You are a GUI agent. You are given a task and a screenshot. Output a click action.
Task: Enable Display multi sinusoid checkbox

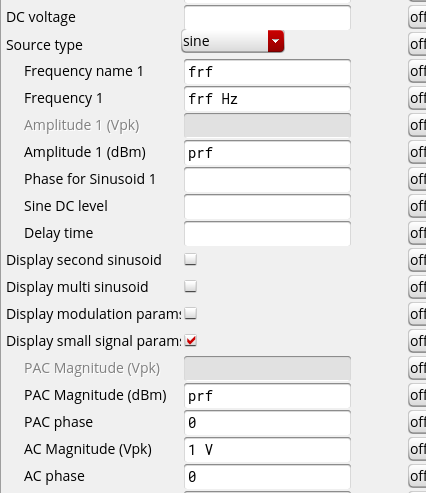tap(191, 286)
